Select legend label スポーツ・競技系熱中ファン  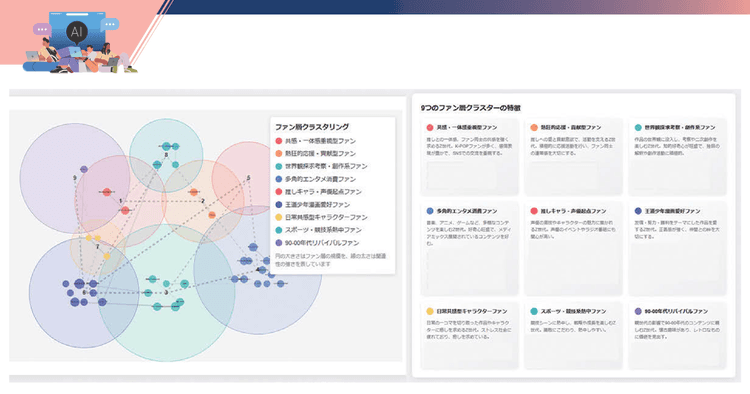323,230
